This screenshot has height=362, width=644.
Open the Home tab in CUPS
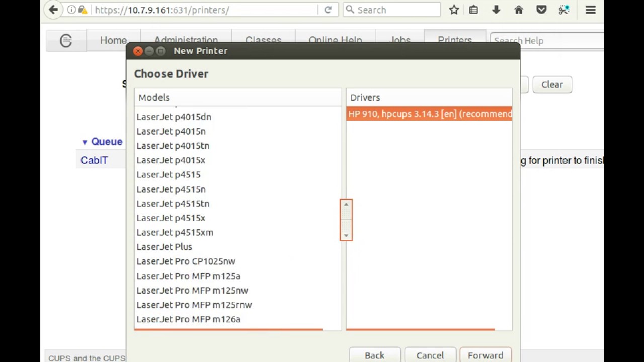(113, 41)
